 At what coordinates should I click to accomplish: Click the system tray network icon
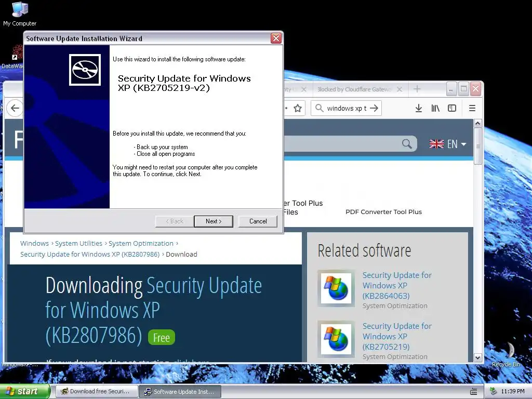(494, 391)
